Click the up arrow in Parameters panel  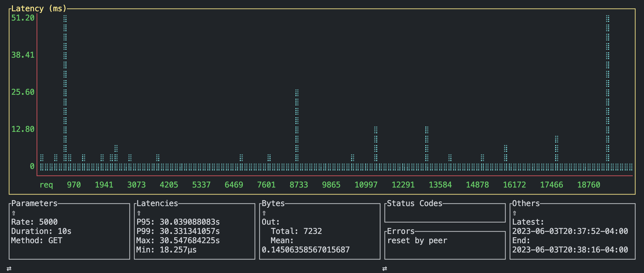click(14, 213)
